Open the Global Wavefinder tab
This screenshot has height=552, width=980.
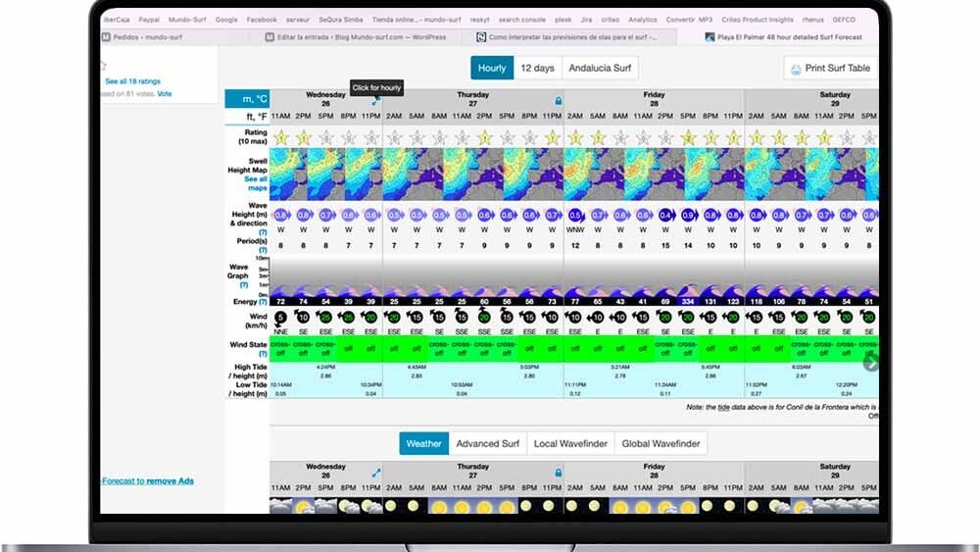(661, 444)
